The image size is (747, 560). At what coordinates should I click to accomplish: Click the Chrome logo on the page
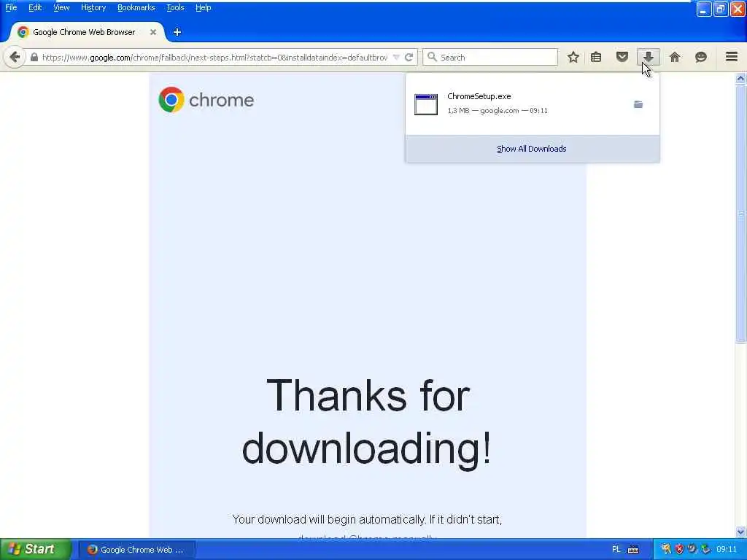click(x=206, y=99)
